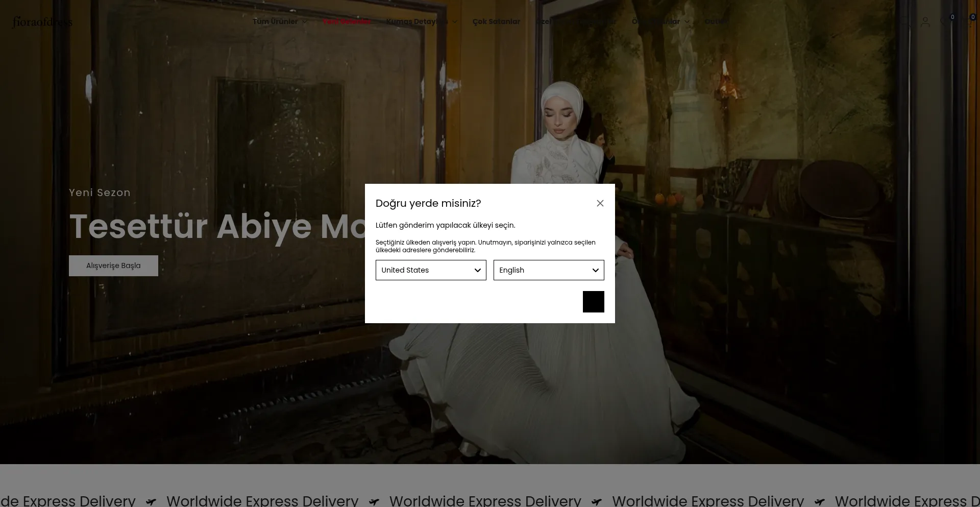Screen dimensions: 980x507
Task: Close the 'Doğru yerde misiniz?' popup
Action: (x=600, y=203)
